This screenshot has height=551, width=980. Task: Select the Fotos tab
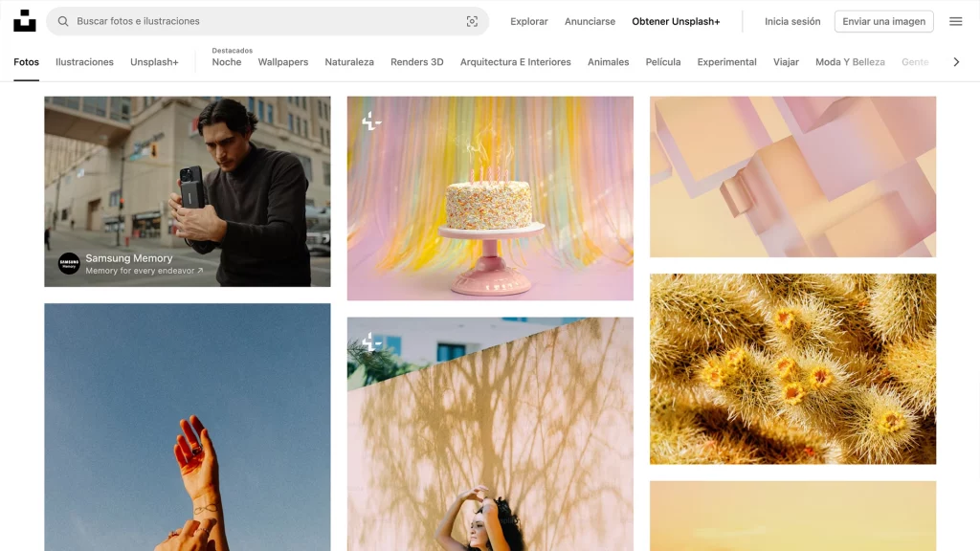[x=27, y=62]
